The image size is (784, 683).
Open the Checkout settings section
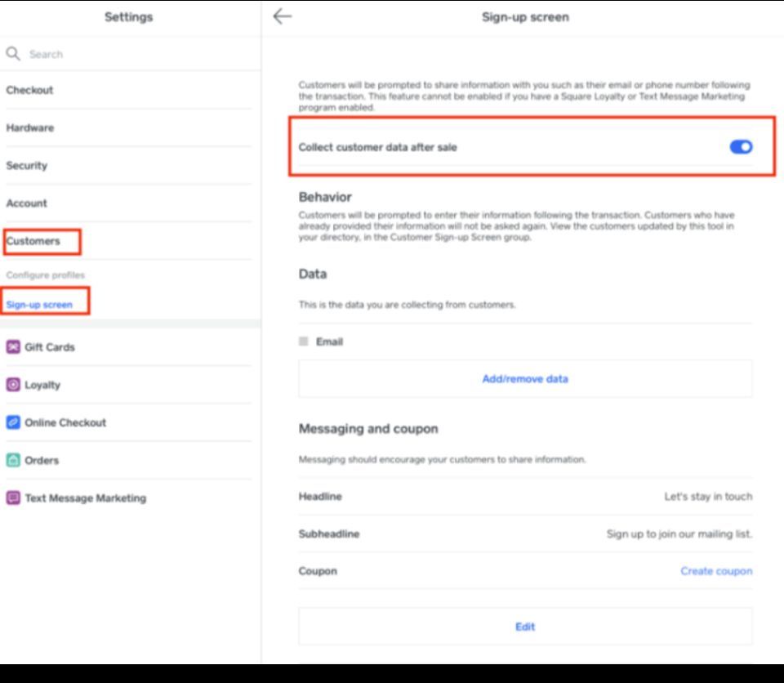[29, 91]
